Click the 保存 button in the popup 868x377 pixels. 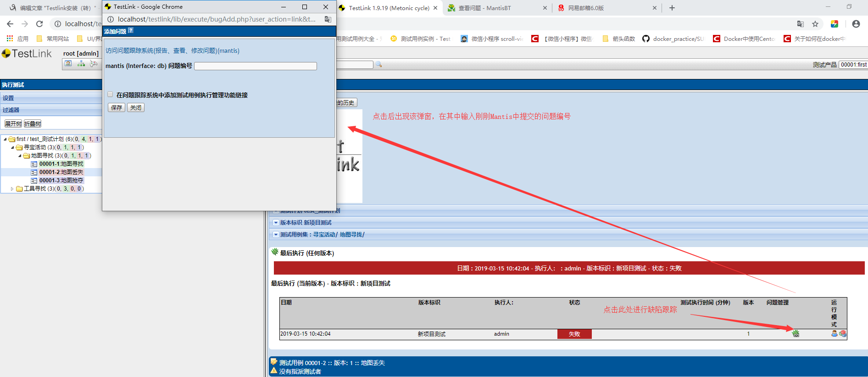point(117,107)
